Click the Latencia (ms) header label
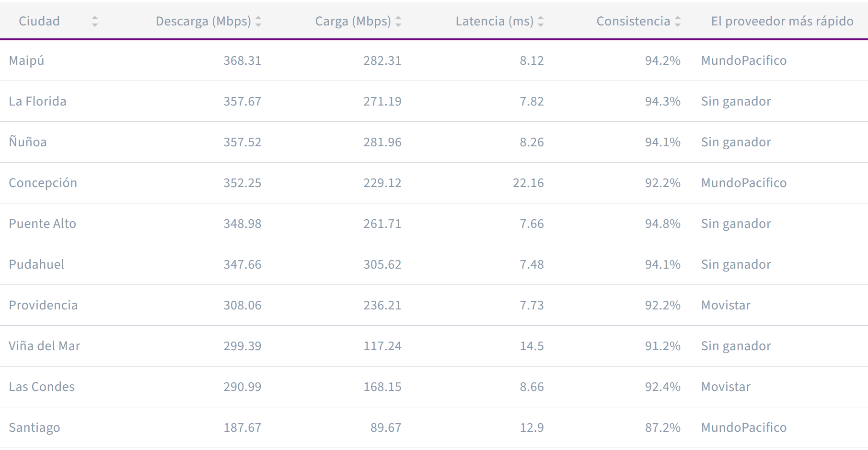This screenshot has width=868, height=450. click(x=494, y=21)
